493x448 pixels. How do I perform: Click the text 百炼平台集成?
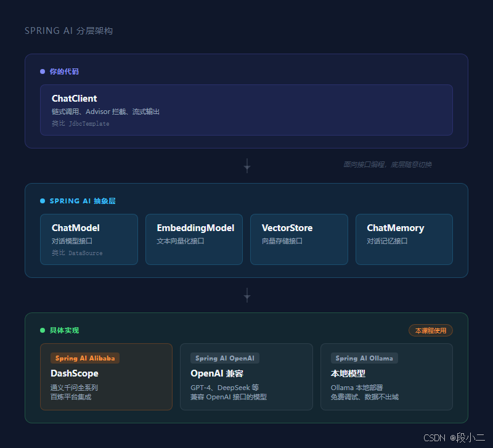click(71, 397)
